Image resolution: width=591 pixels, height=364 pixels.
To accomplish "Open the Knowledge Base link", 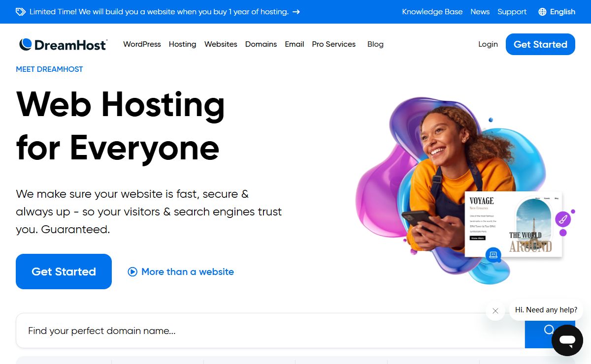I will tap(432, 12).
